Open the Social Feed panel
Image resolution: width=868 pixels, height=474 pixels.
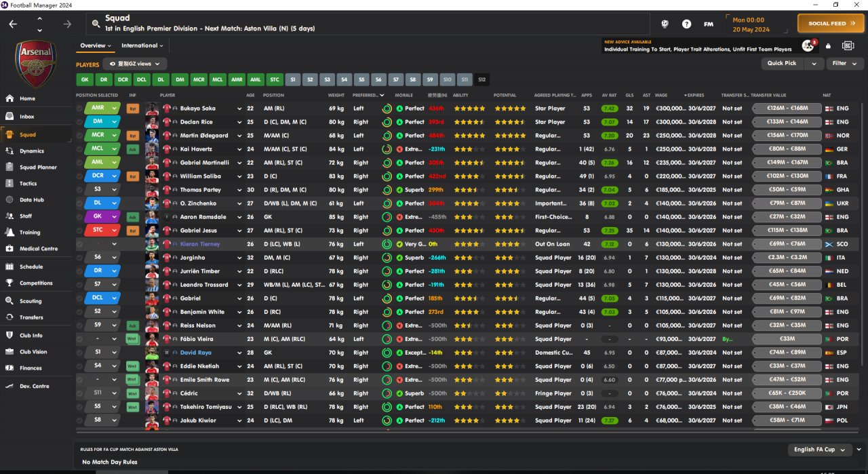[831, 24]
